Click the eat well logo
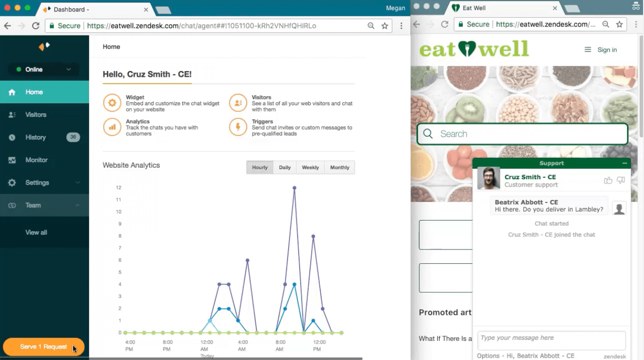 pos(474,49)
